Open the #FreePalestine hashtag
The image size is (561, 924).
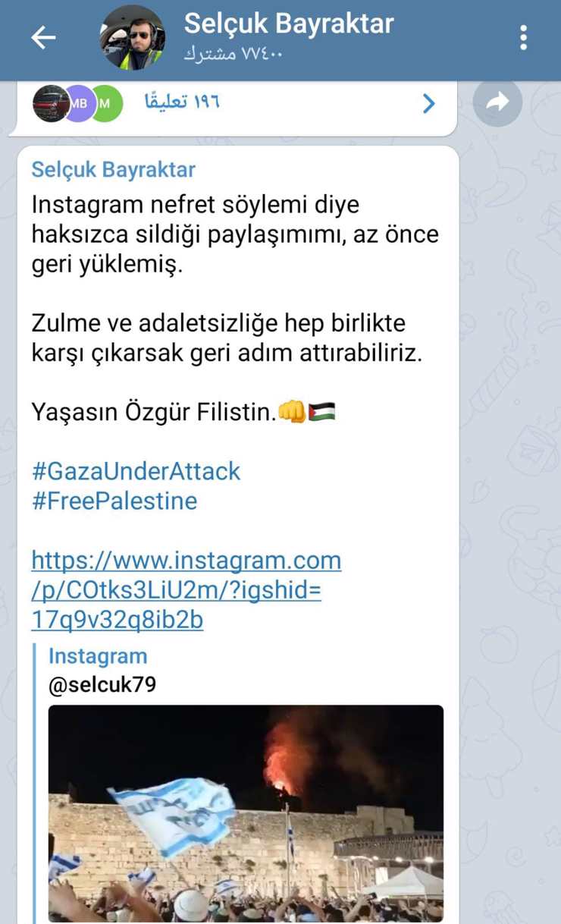[114, 501]
